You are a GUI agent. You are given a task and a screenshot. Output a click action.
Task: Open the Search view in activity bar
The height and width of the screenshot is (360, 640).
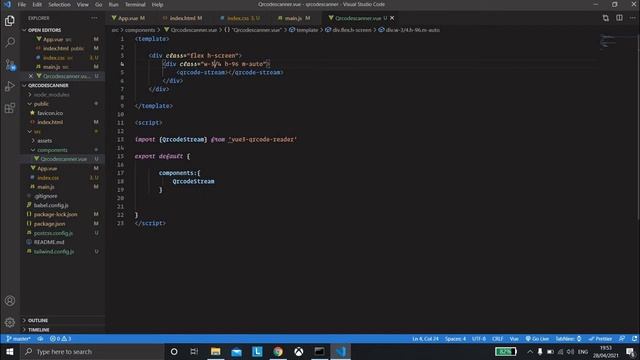click(x=10, y=42)
